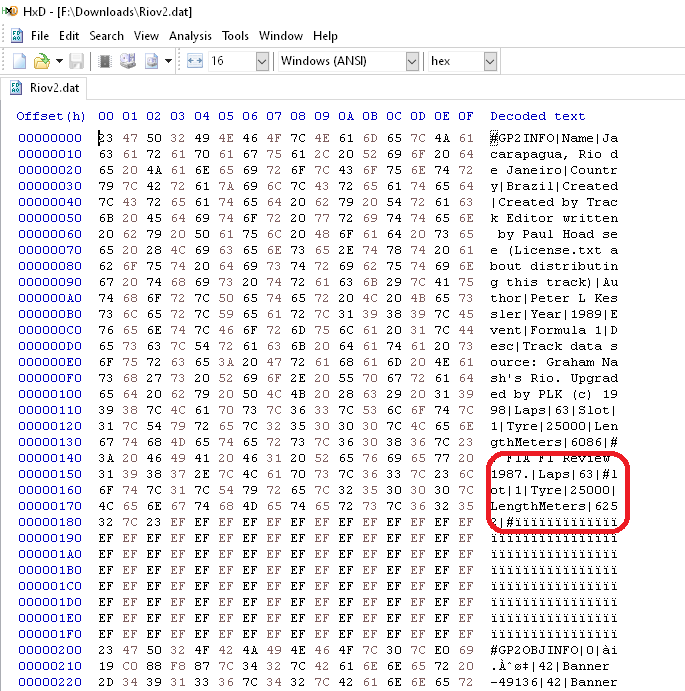Image resolution: width=685 pixels, height=691 pixels.
Task: Click the Open disk icon
Action: (128, 61)
